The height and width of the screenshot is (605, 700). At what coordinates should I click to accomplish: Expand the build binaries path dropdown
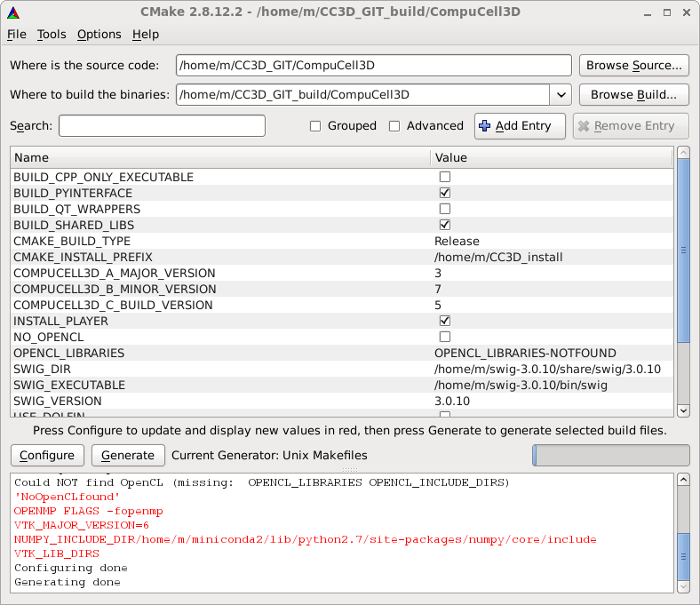[561, 94]
